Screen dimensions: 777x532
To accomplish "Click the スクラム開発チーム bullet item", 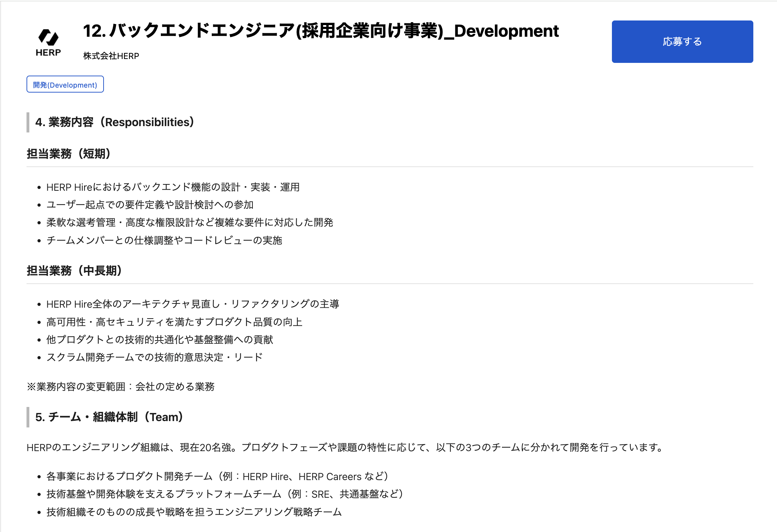I will coord(154,357).
